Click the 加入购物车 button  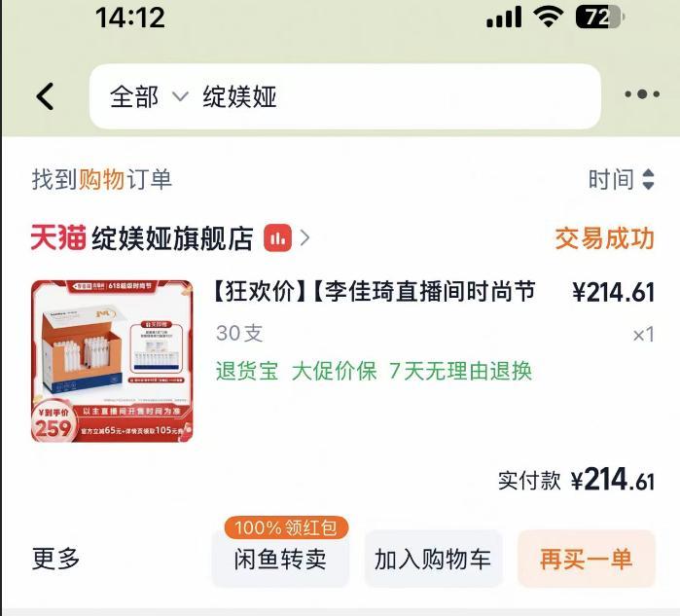pyautogui.click(x=433, y=560)
